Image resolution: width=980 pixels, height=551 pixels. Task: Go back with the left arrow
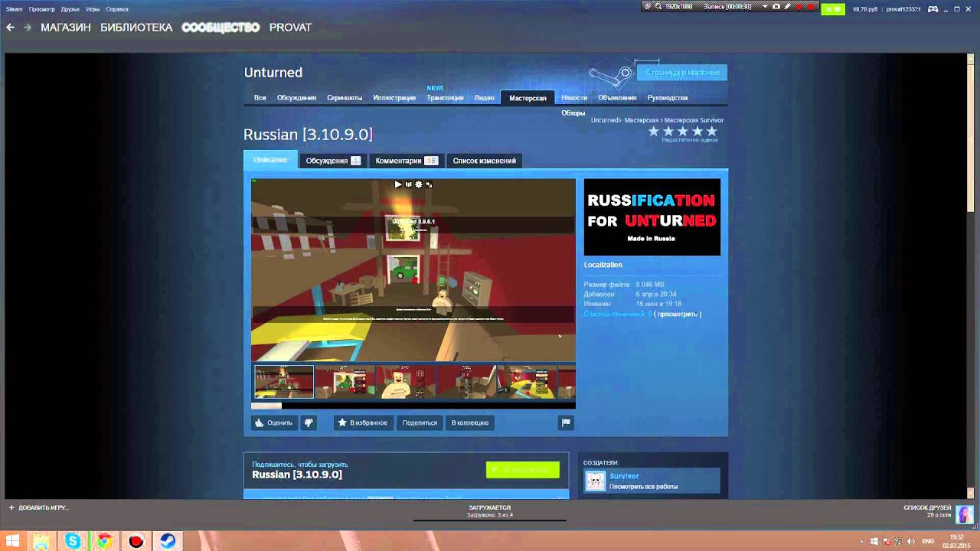(10, 28)
